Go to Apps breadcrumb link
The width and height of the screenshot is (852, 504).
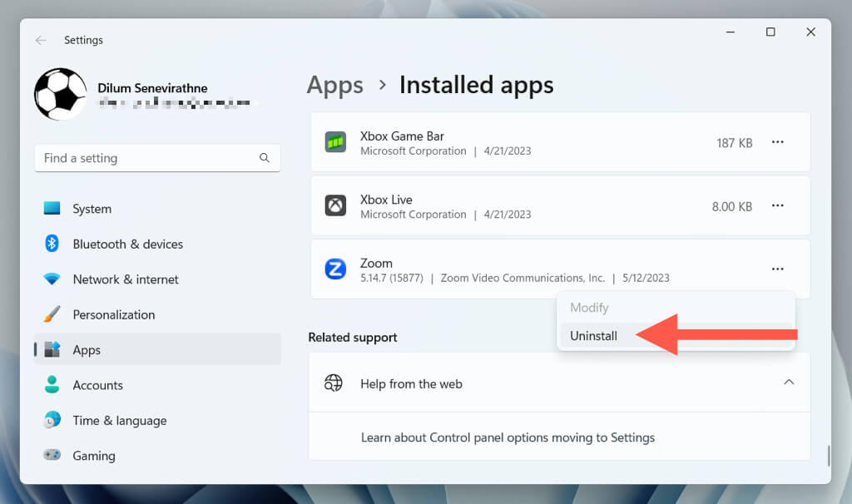point(334,86)
